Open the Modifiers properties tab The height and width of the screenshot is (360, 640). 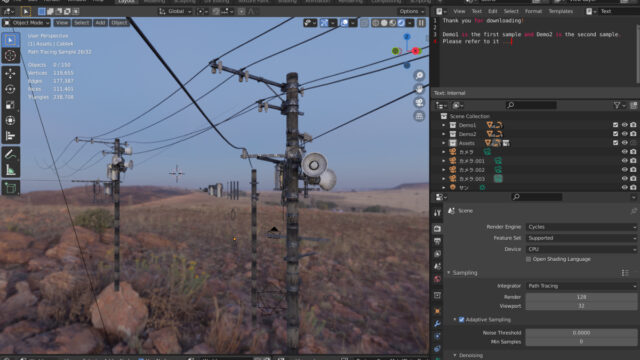click(437, 324)
